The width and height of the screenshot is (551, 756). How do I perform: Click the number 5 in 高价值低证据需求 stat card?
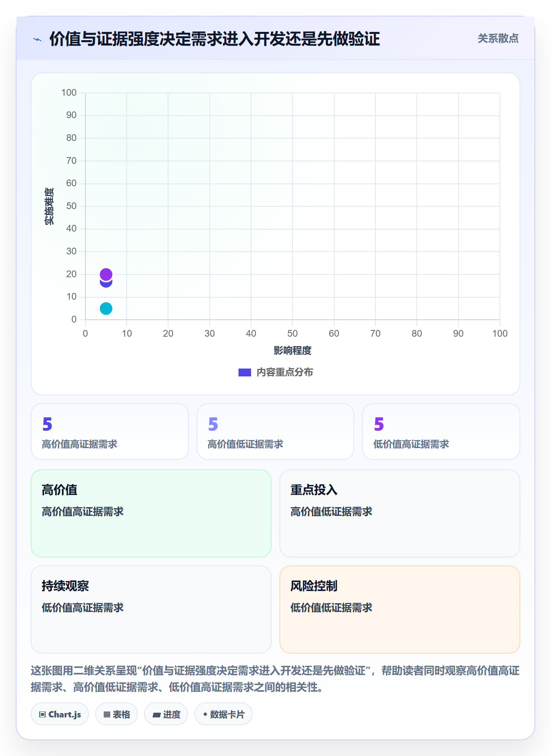[x=213, y=424]
